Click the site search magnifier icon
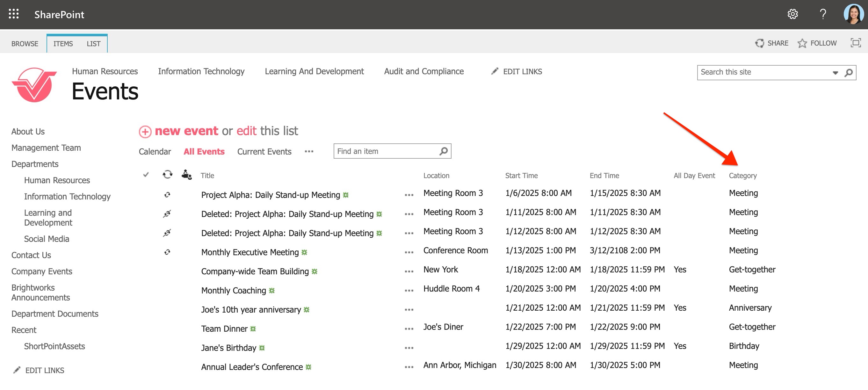Screen dimensions: 868x390 coord(848,72)
